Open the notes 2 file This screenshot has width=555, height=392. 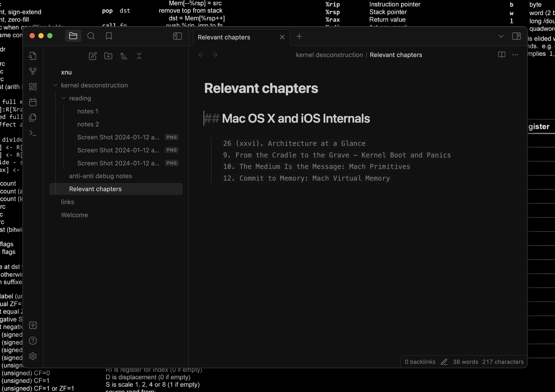[x=88, y=124]
